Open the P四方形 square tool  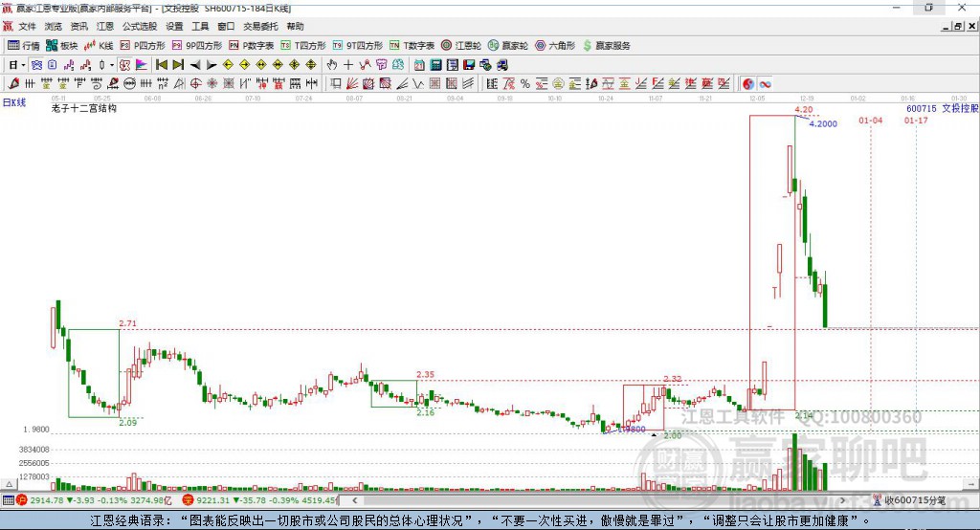click(142, 46)
